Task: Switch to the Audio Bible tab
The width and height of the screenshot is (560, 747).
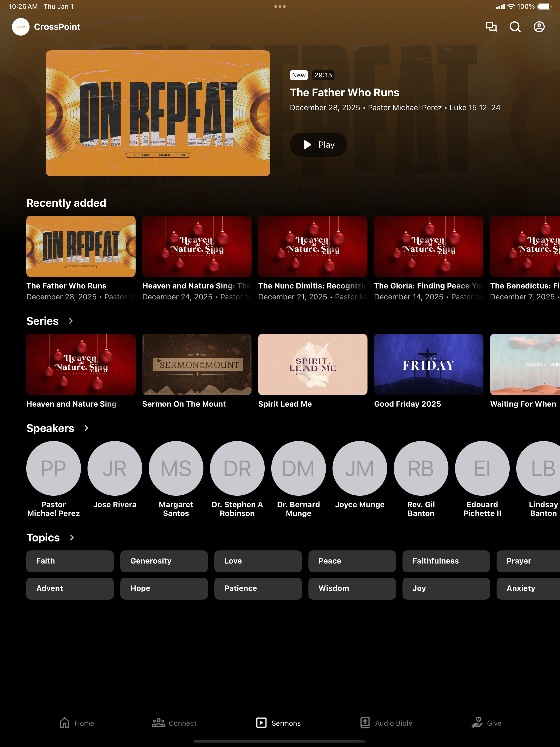Action: click(x=386, y=723)
